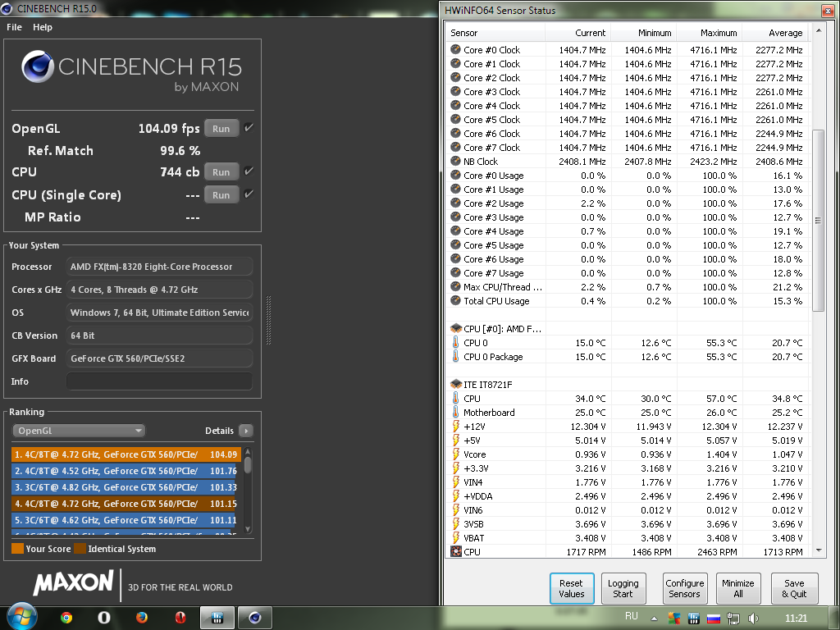The width and height of the screenshot is (840, 630).
Task: Click the Identical System brown color swatch
Action: (80, 549)
